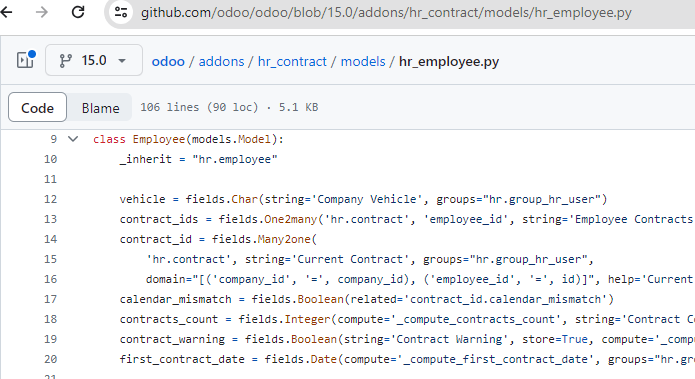Viewport: 695px width, 379px height.
Task: Open the addons folder breadcrumb link
Action: [x=221, y=61]
